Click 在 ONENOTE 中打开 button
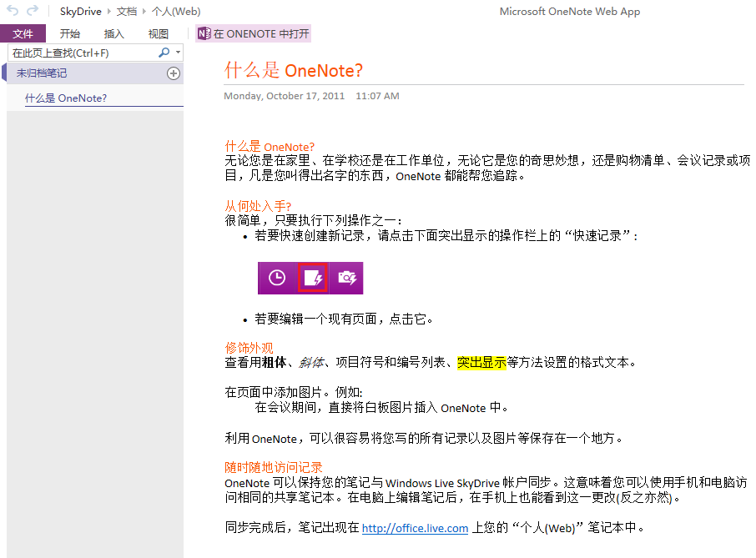 (x=253, y=33)
